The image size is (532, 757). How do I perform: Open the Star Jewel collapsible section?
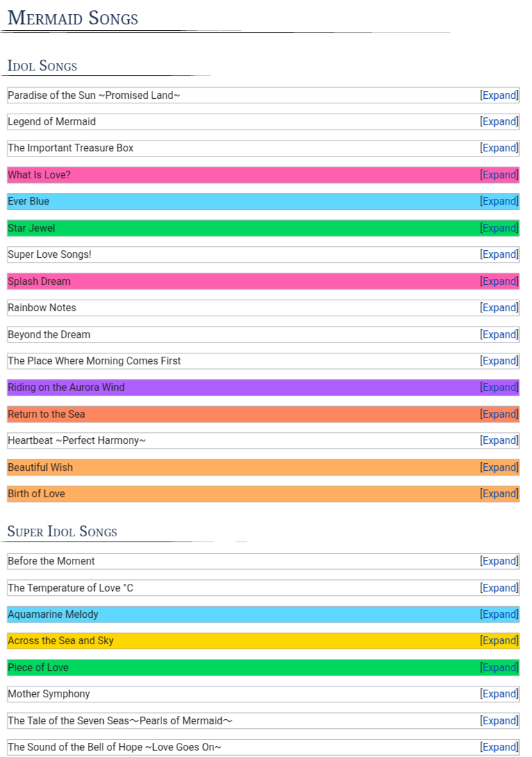pos(499,228)
